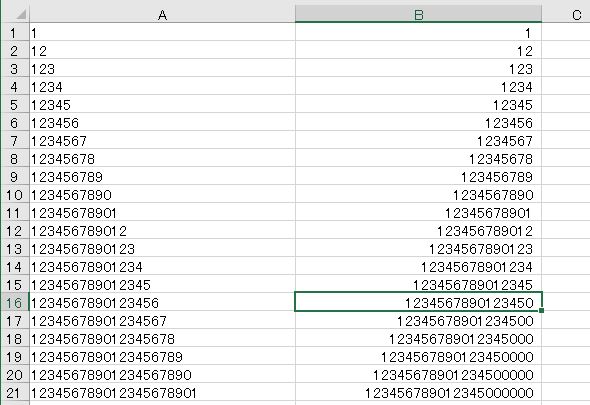Click cell A18 containing 123456789012345678
Viewport: 590px width, 405px height.
(162, 339)
